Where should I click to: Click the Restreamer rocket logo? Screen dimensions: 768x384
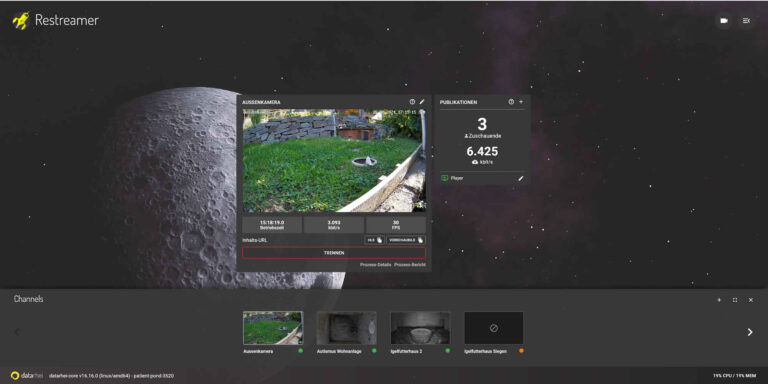point(21,21)
